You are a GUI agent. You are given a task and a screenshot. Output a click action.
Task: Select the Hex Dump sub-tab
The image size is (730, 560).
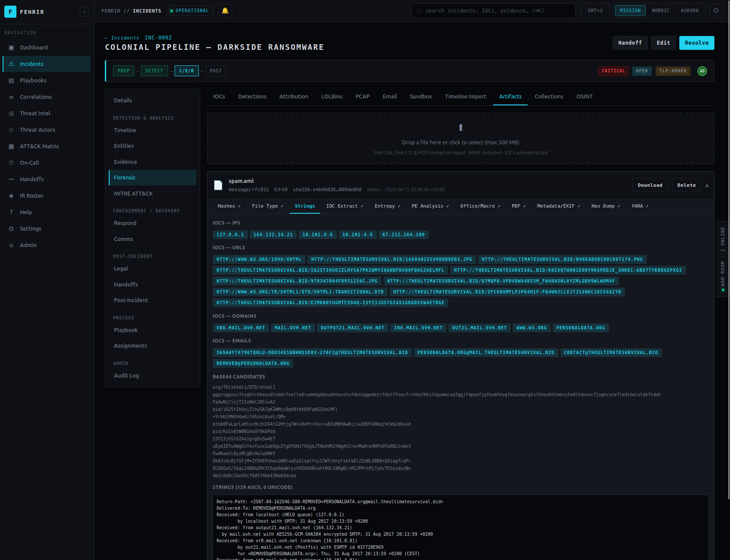click(x=606, y=206)
